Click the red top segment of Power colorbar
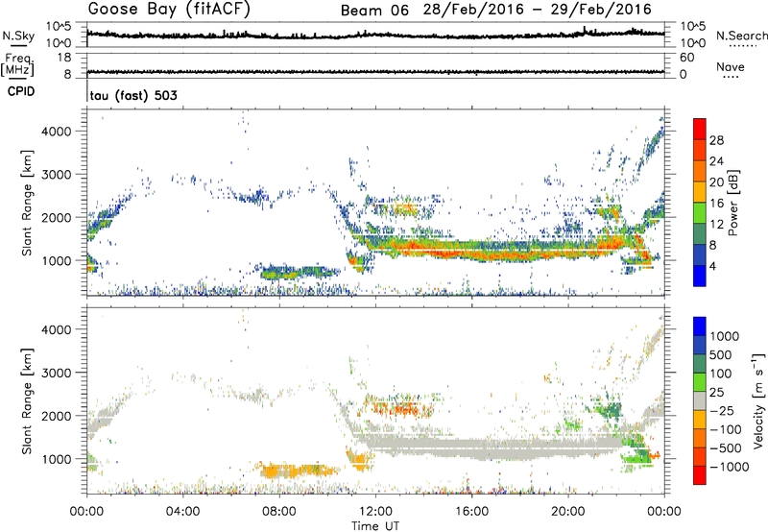The image size is (768, 532). [700, 129]
